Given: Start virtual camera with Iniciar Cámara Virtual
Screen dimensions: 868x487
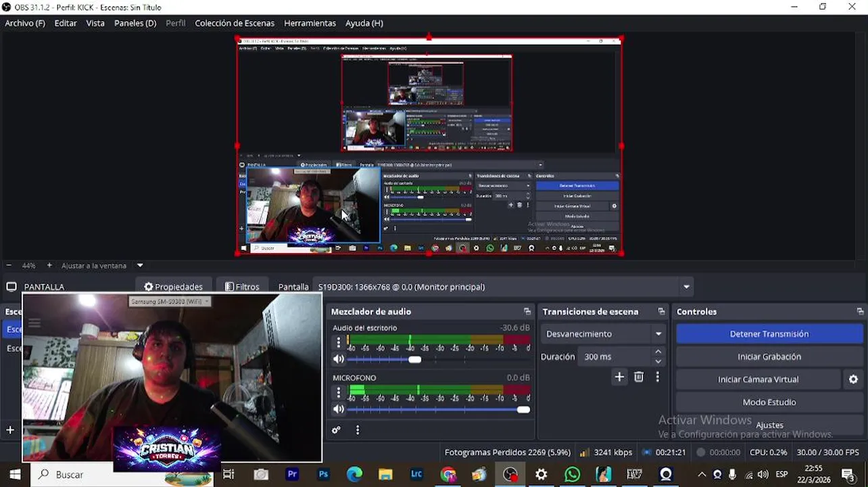Looking at the screenshot, I should tap(758, 379).
